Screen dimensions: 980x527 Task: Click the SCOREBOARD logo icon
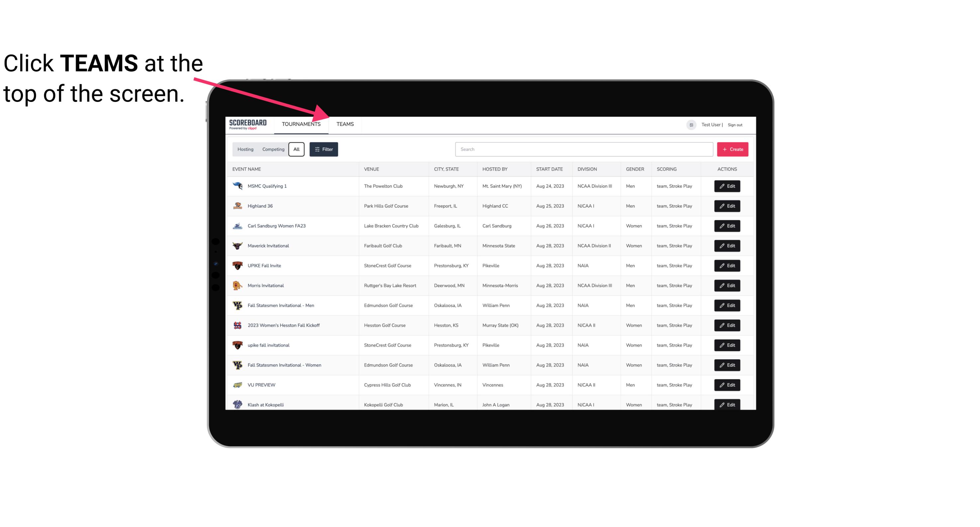[249, 125]
